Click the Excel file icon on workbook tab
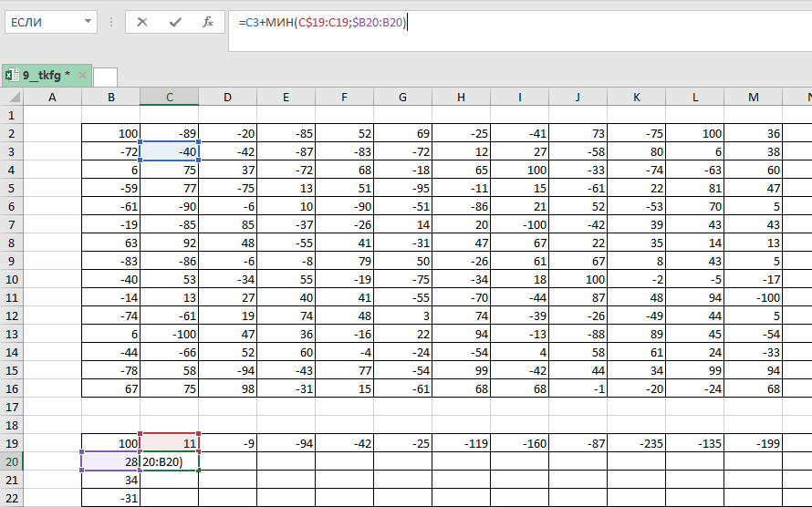This screenshot has height=507, width=812. (12, 75)
